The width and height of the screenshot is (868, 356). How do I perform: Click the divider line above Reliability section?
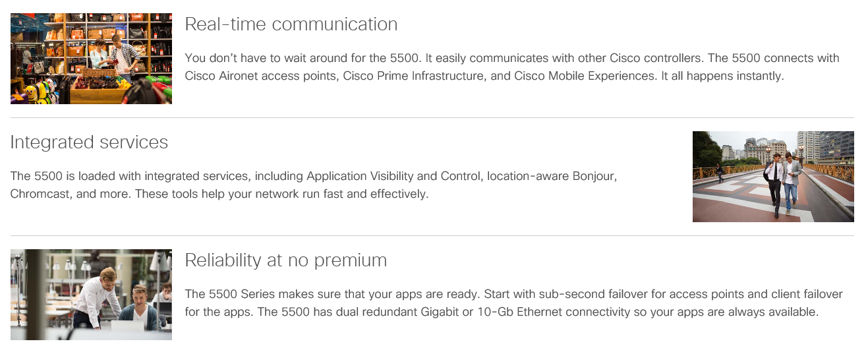coord(432,235)
